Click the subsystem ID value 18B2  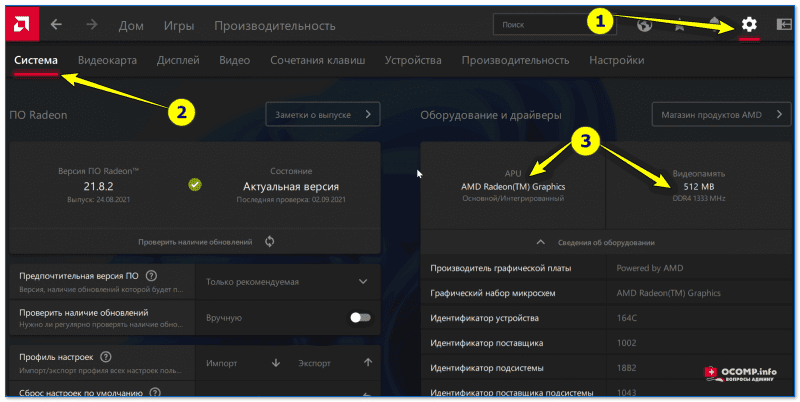[626, 368]
